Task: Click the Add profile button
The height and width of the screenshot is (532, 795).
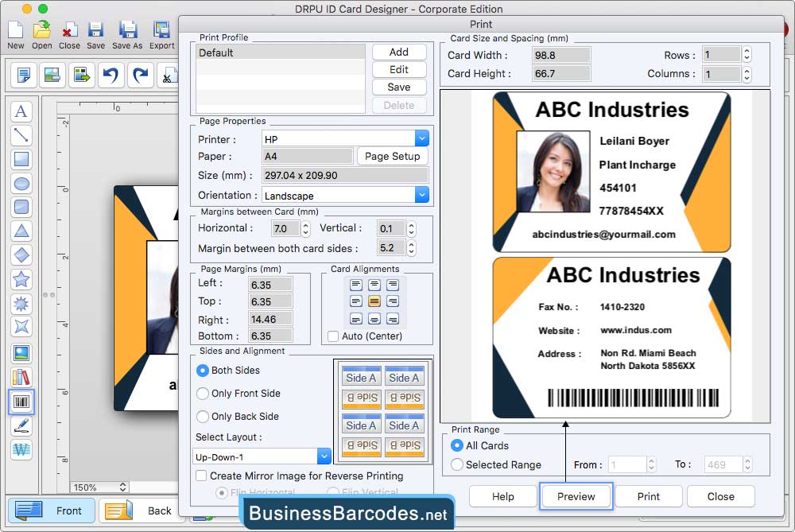Action: tap(399, 52)
